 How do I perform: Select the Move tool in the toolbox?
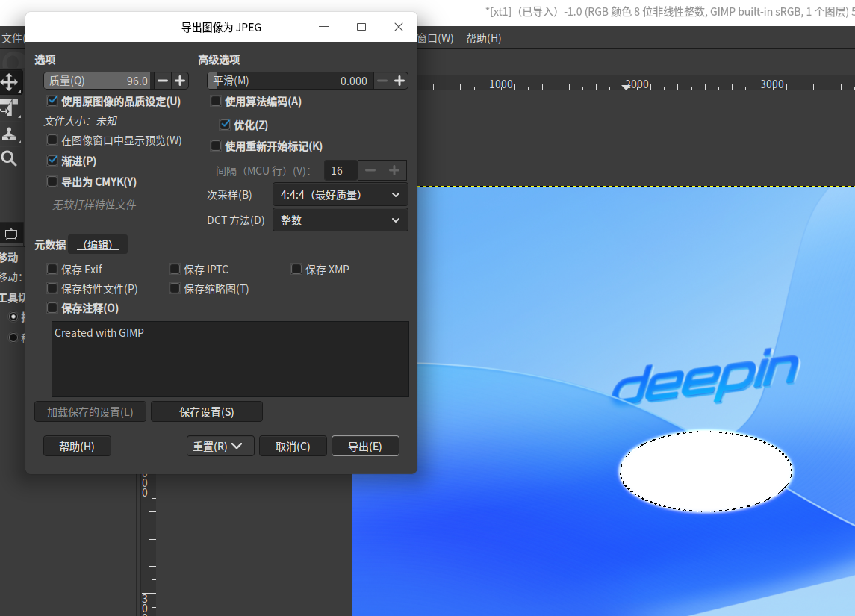tap(9, 82)
